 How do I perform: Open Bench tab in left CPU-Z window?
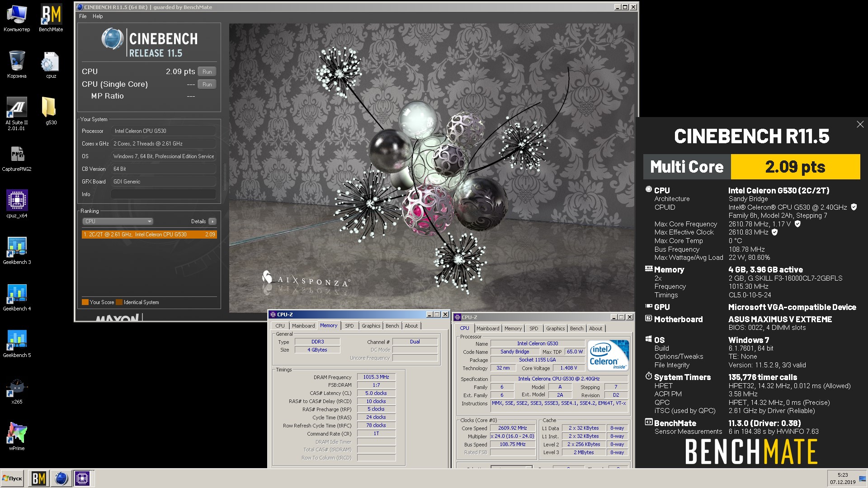(392, 326)
